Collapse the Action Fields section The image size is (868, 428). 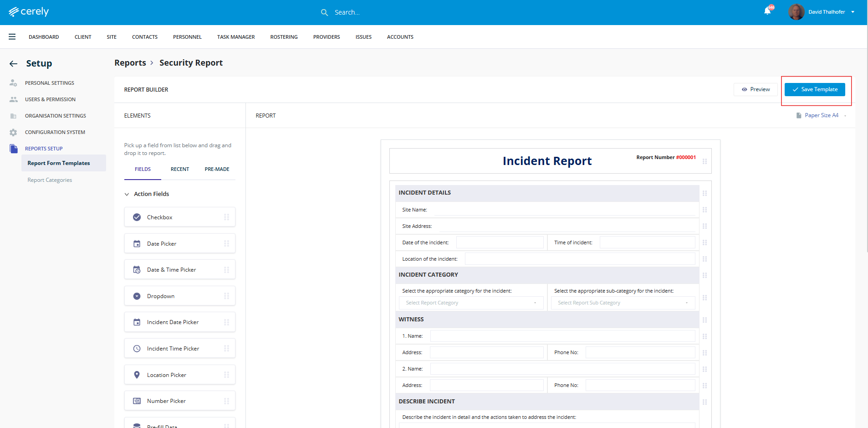coord(127,194)
